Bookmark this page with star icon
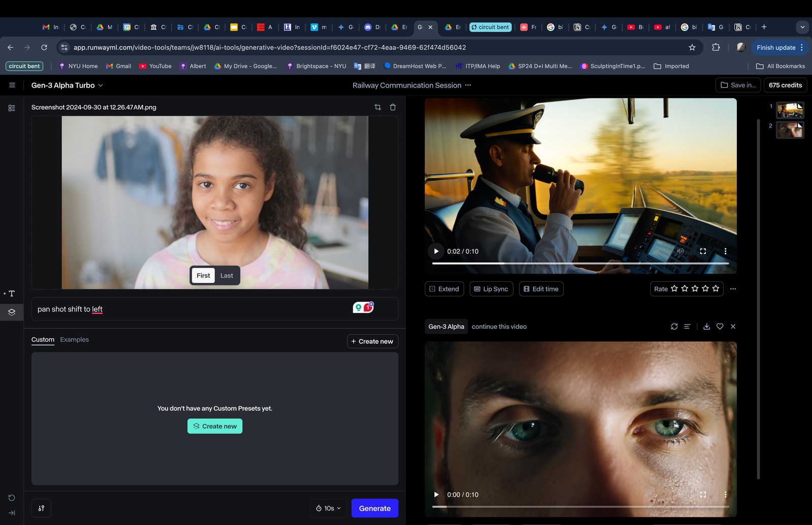Image resolution: width=812 pixels, height=525 pixels. [692, 47]
